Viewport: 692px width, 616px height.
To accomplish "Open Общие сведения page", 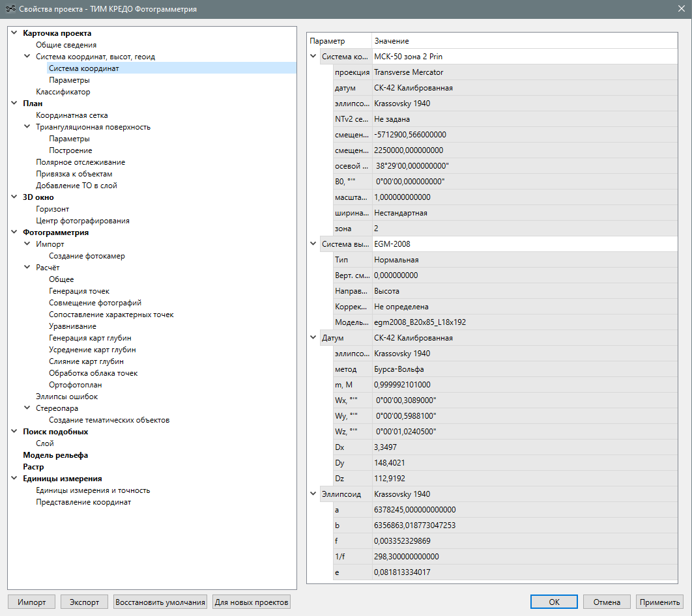I will tap(66, 45).
